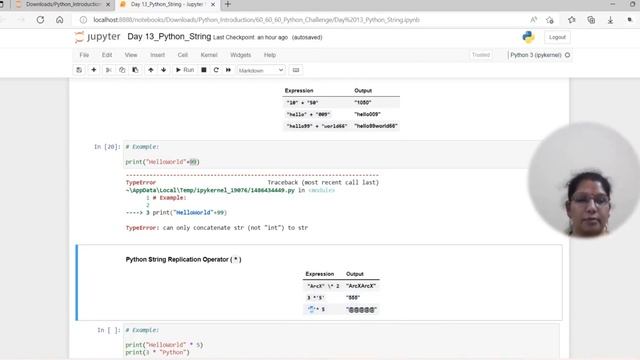Click the site information icon in address bar
Screen dimensions: 640x360
(x=83, y=20)
